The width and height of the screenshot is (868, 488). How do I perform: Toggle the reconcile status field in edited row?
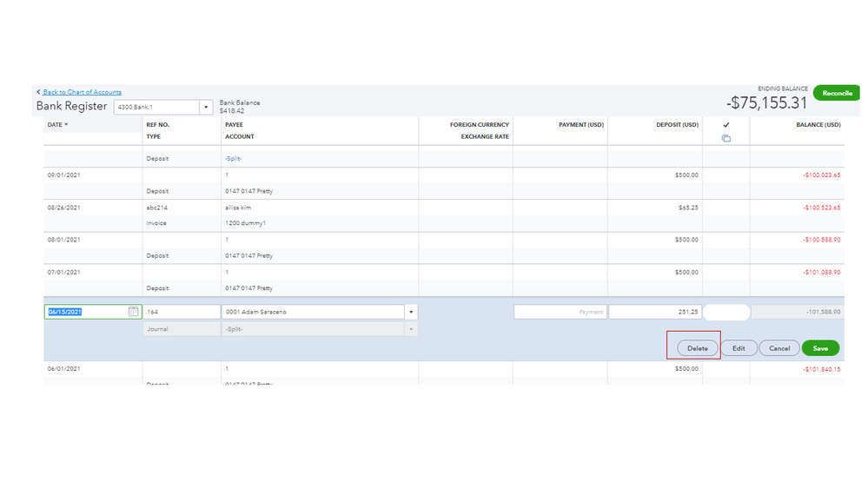[x=726, y=312]
